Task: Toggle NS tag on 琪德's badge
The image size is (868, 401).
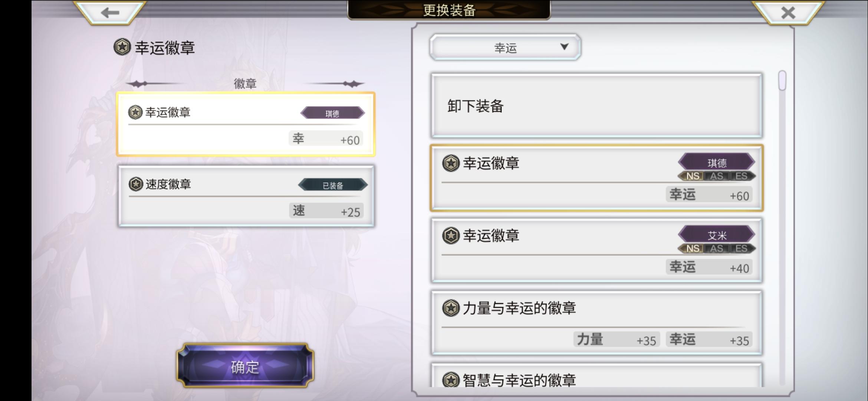Action: tap(692, 176)
